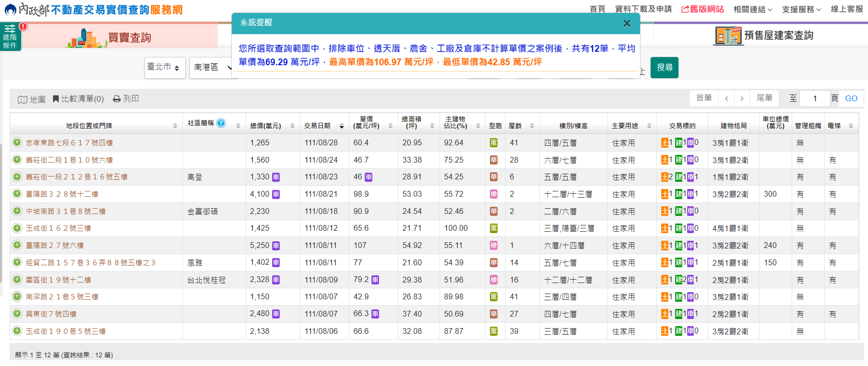The image size is (868, 366).
Task: Sort by 單價(萬元/坪) column
Action: 391,126
